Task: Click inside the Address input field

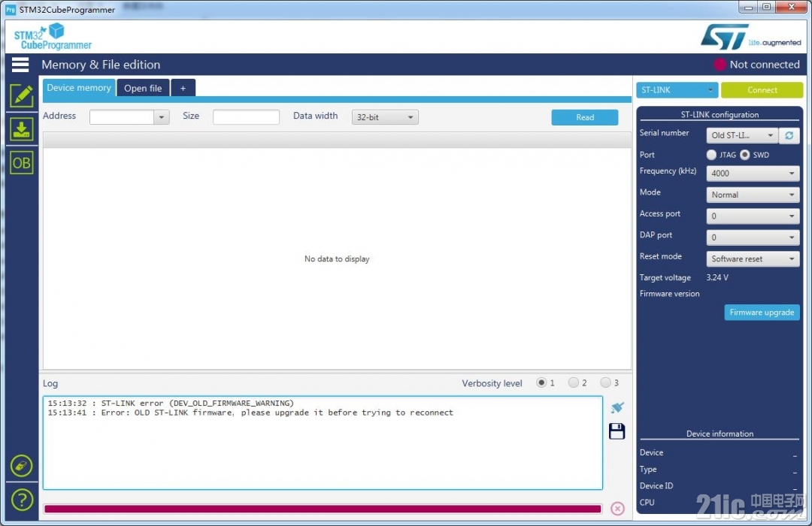Action: click(122, 117)
